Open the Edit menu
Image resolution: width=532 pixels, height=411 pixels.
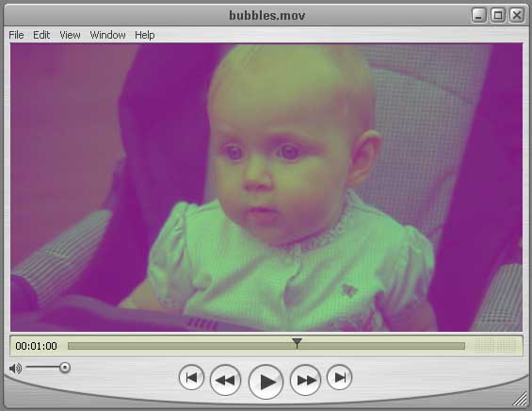pos(41,35)
